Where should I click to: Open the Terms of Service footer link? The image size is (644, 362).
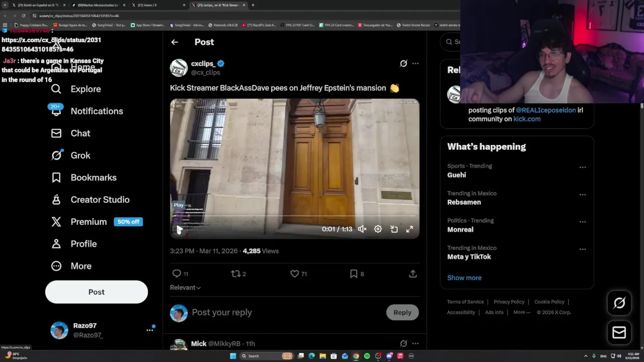click(x=465, y=302)
